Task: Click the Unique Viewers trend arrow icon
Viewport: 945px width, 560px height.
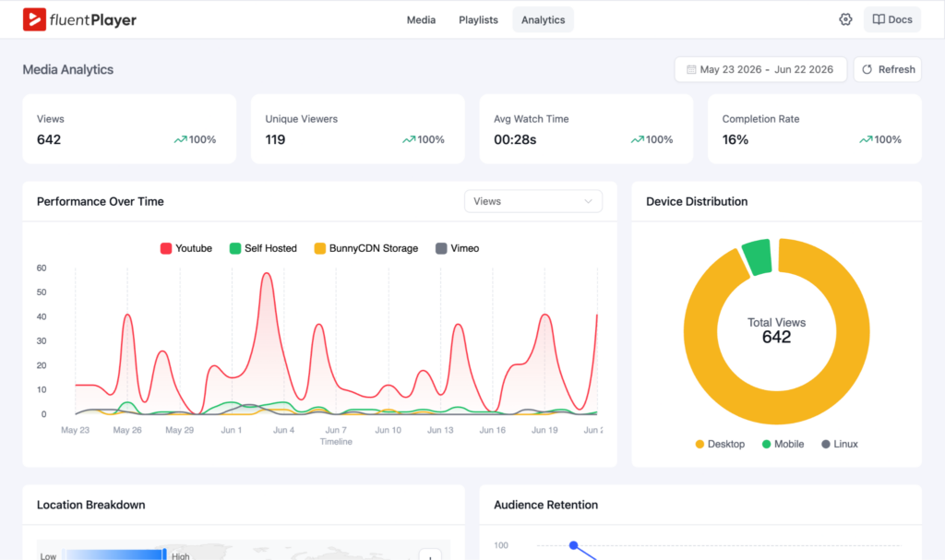Action: pyautogui.click(x=409, y=139)
